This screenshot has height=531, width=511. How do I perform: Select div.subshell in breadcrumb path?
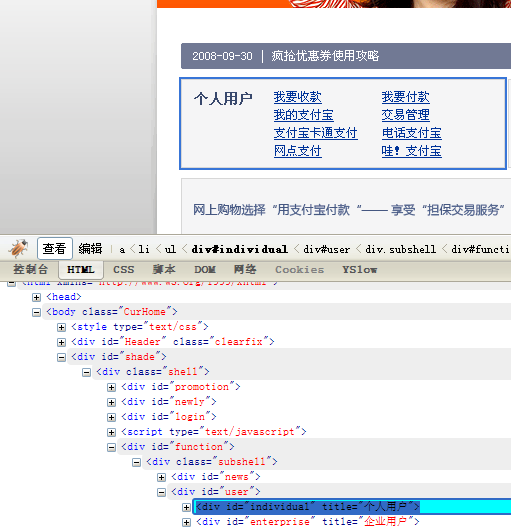click(400, 250)
